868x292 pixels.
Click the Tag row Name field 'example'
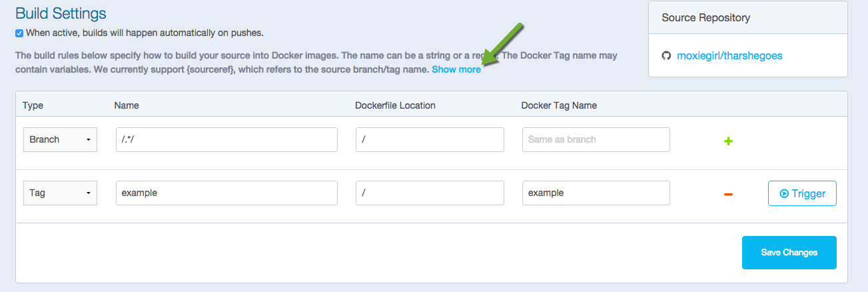[226, 193]
